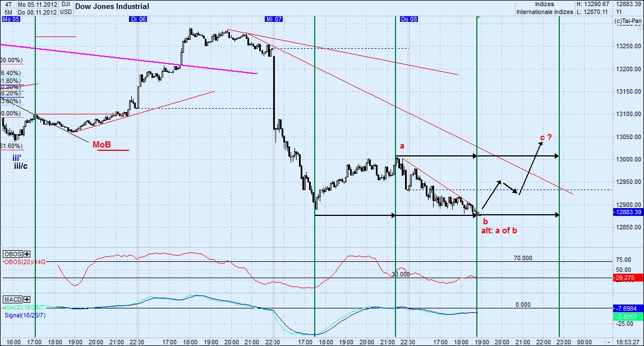Image resolution: width=644 pixels, height=346 pixels.
Task: Click the clock showing 18:53:27
Action: [x=627, y=341]
